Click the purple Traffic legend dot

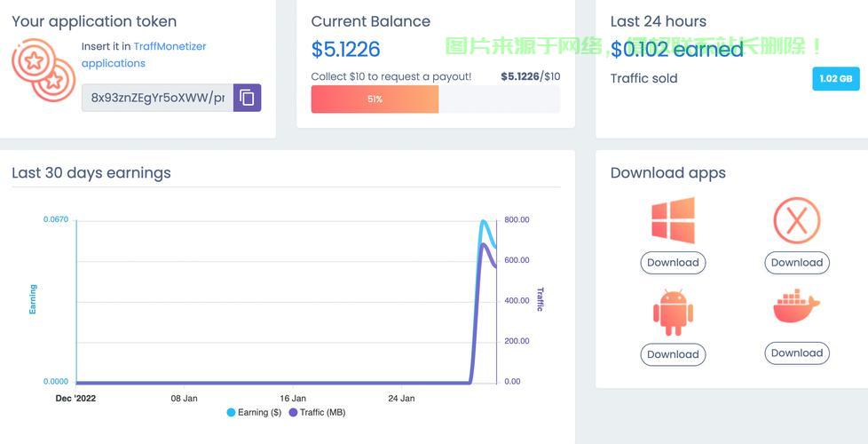pyautogui.click(x=294, y=412)
